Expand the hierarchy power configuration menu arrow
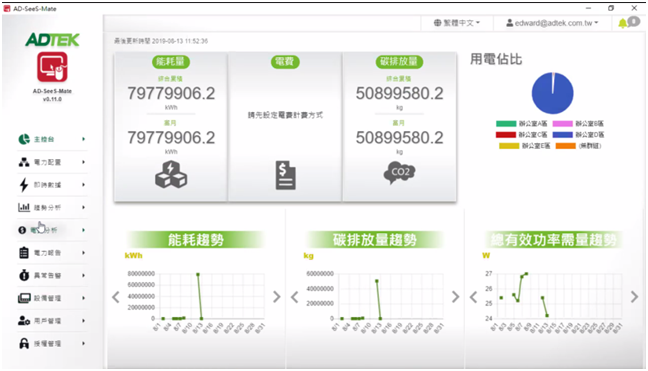The height and width of the screenshot is (371, 648). [x=83, y=162]
